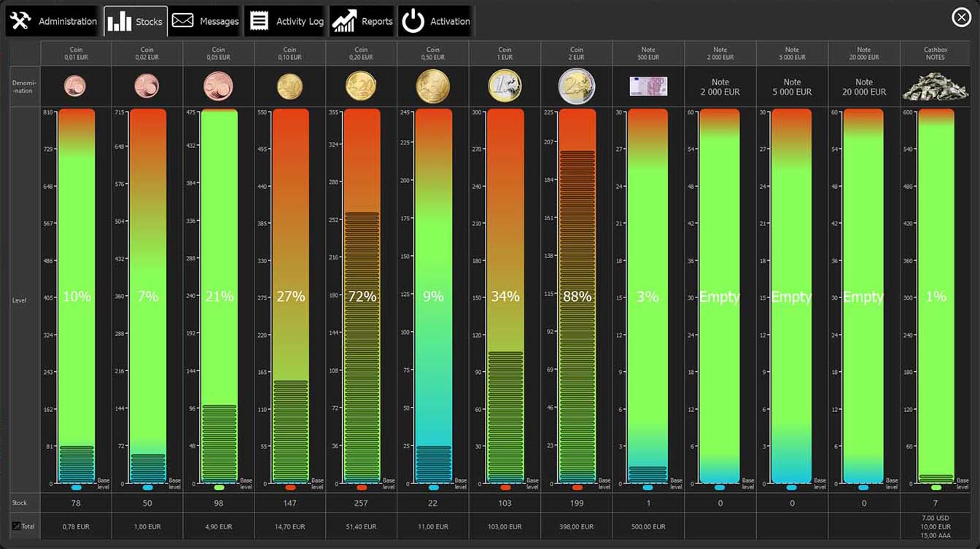Click the 2 EUR coin icon
This screenshot has height=549, width=980.
click(x=577, y=86)
